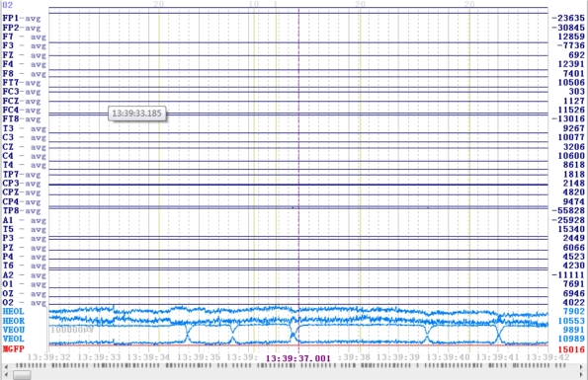Select the FZ - avg channel label
Screen dimensions: 588x380
pos(25,55)
